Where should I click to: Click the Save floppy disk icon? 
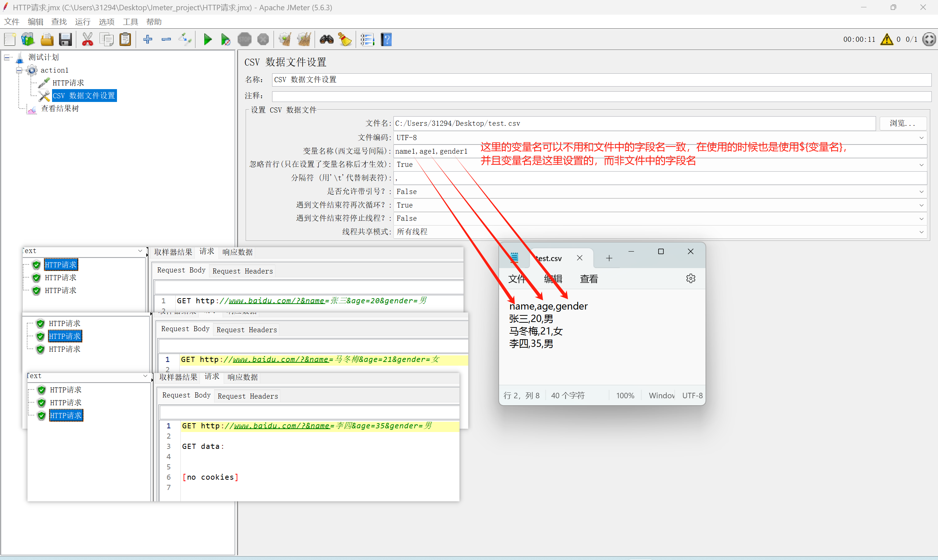[65, 39]
